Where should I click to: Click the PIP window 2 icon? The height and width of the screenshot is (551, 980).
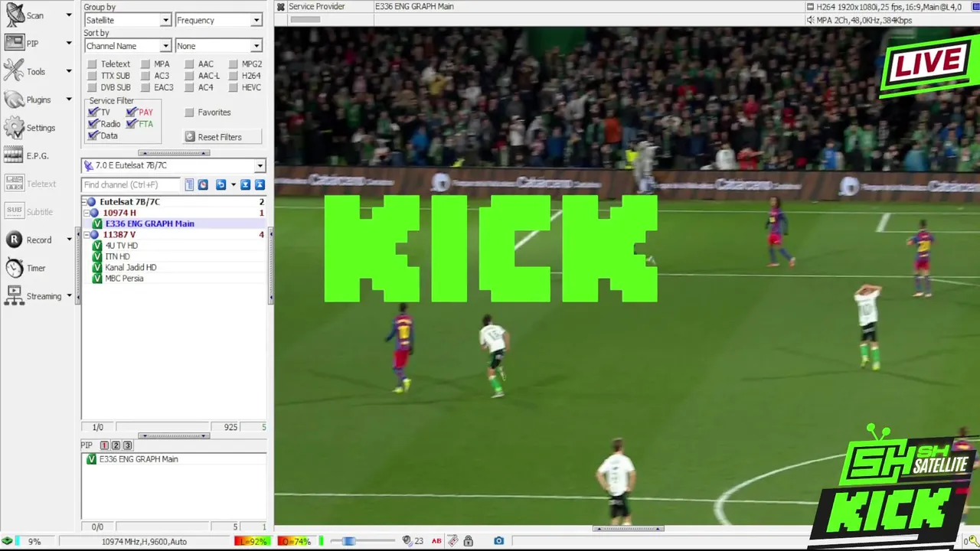tap(116, 445)
